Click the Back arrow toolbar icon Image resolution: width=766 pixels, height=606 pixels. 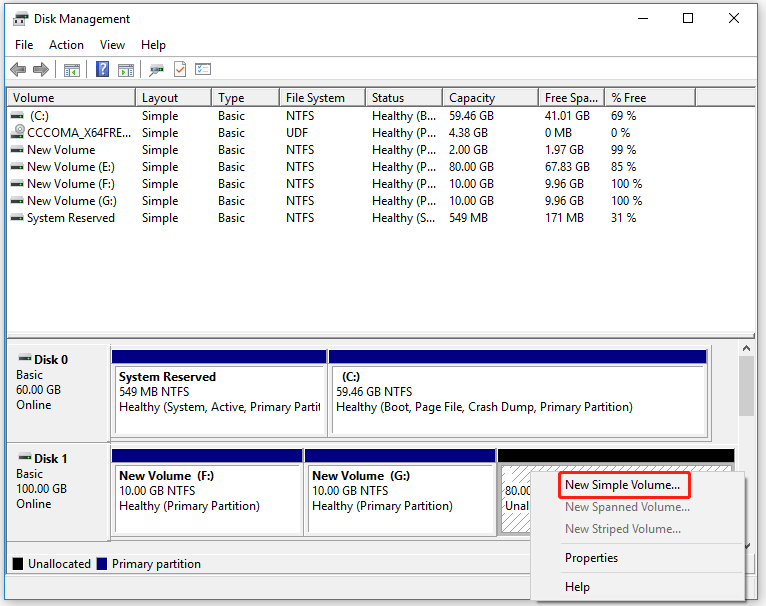18,69
